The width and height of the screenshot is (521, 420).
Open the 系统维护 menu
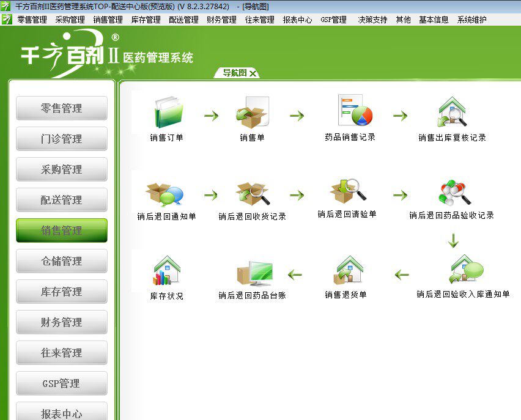coord(472,20)
